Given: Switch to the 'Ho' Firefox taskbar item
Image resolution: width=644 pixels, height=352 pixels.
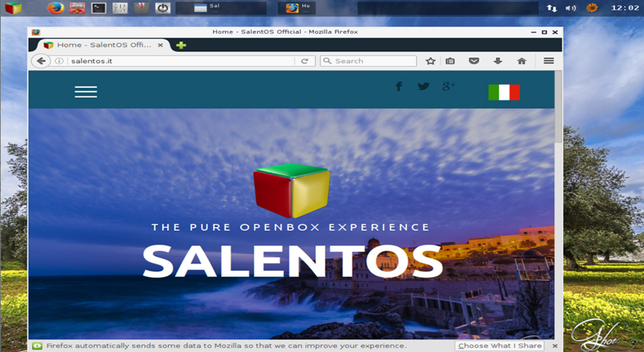Looking at the screenshot, I should [x=297, y=8].
